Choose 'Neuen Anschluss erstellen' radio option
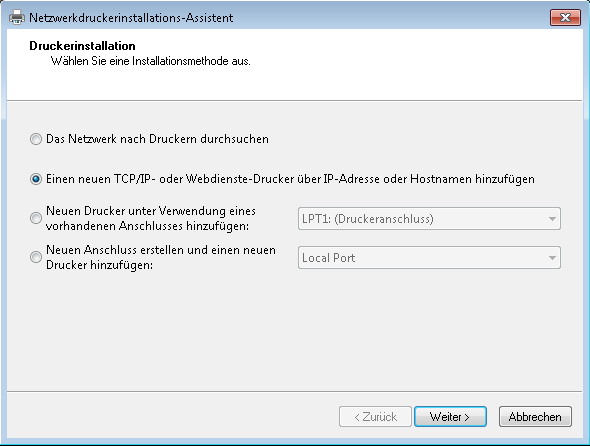The image size is (590, 446). click(36, 257)
